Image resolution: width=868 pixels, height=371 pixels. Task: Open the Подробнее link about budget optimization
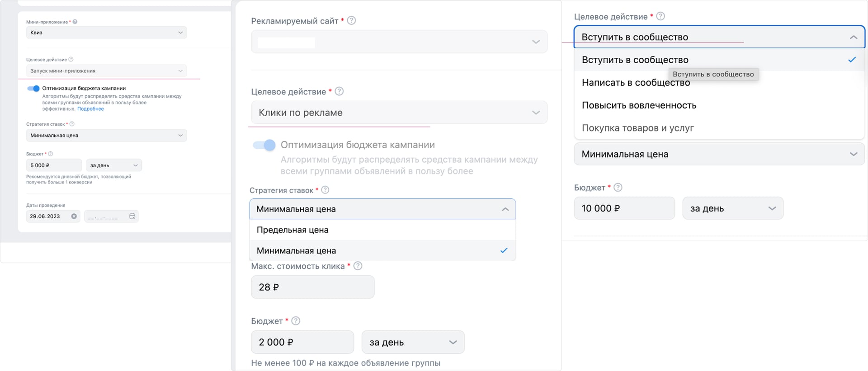click(x=90, y=108)
